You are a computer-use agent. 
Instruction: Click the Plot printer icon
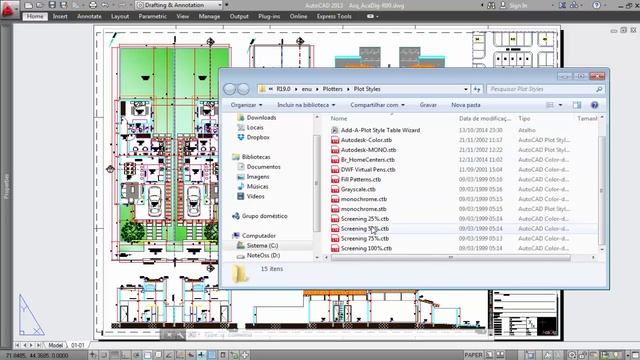pos(93,5)
